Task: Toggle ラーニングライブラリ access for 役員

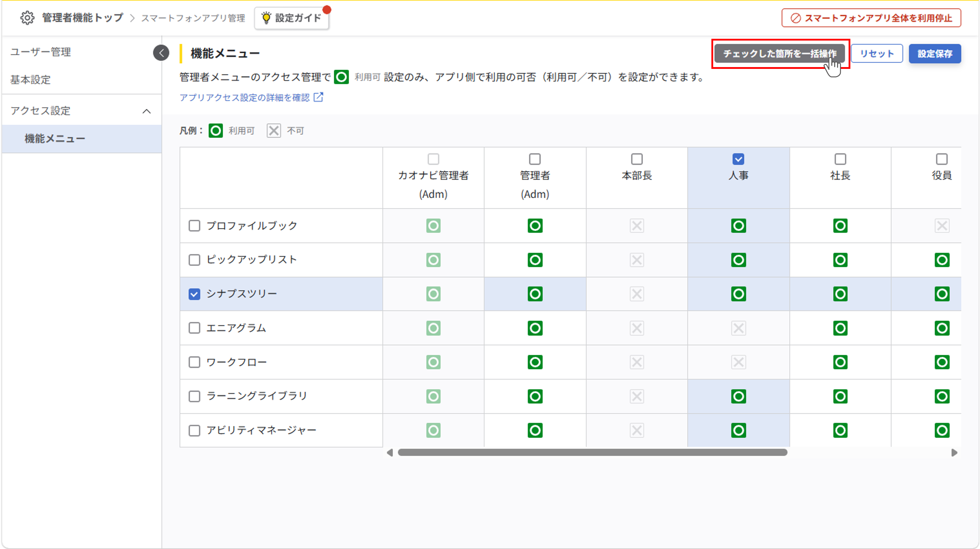Action: 942,396
